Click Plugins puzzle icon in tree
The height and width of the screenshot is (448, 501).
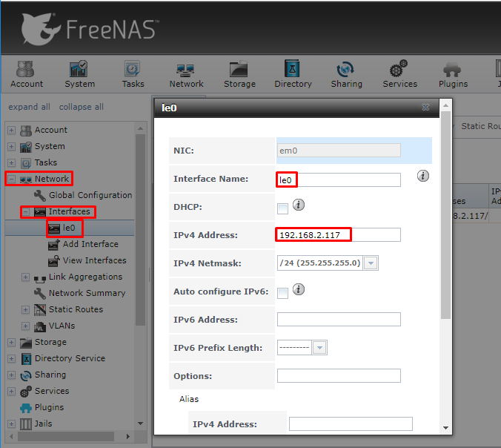click(26, 408)
